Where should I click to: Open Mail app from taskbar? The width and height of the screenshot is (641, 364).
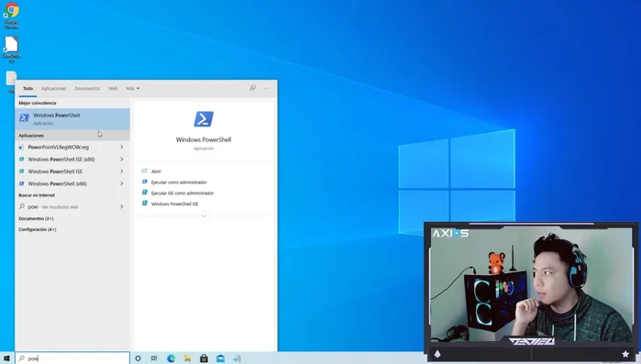coord(220,358)
